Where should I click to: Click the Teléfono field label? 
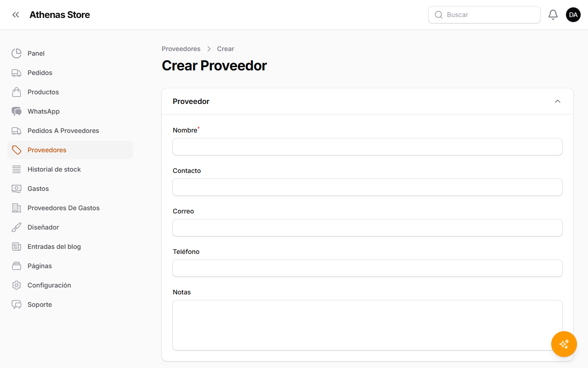[186, 252]
